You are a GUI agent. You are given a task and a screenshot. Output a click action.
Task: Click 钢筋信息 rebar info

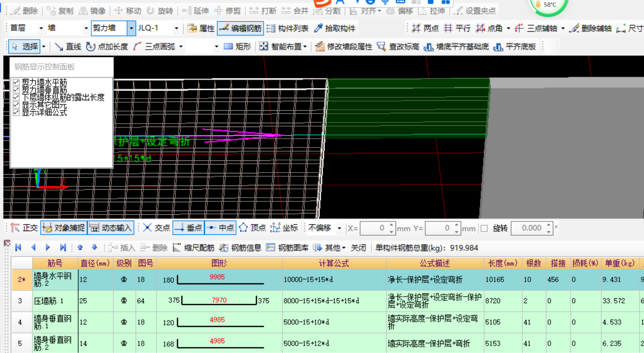pyautogui.click(x=241, y=248)
